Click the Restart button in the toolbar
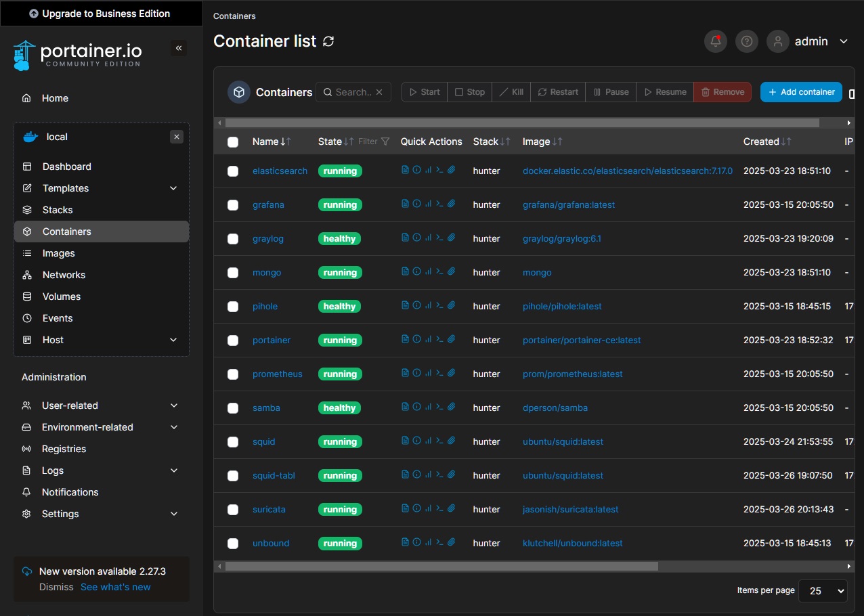 [x=558, y=92]
